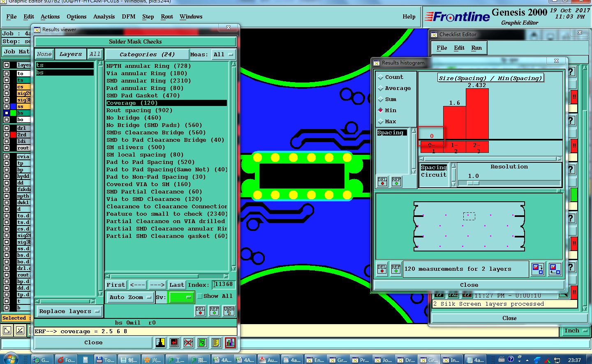Viewport: 592px width, 364px height.
Task: Click the red-and-black snapshot icon near Close
Action: (174, 342)
